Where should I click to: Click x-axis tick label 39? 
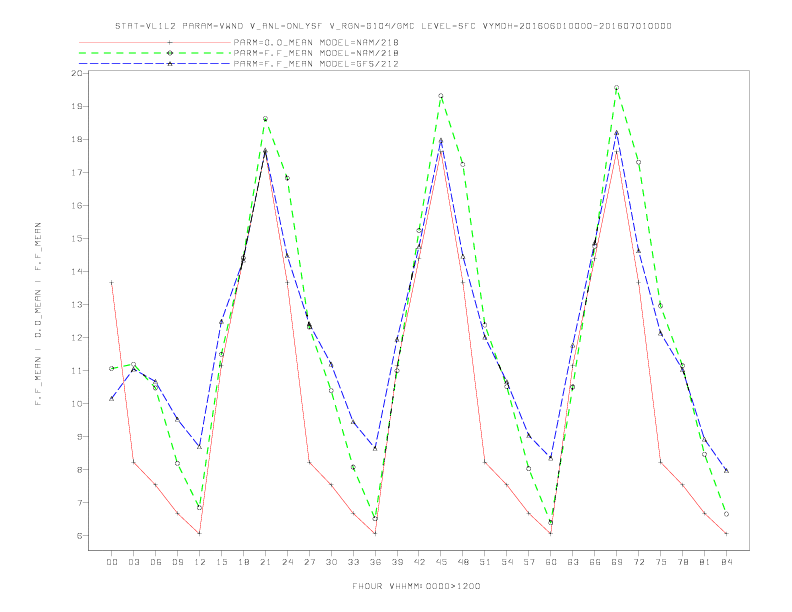coord(397,562)
